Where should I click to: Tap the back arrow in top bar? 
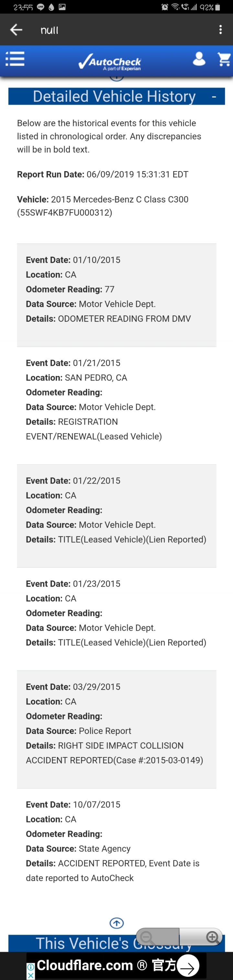pyautogui.click(x=16, y=30)
